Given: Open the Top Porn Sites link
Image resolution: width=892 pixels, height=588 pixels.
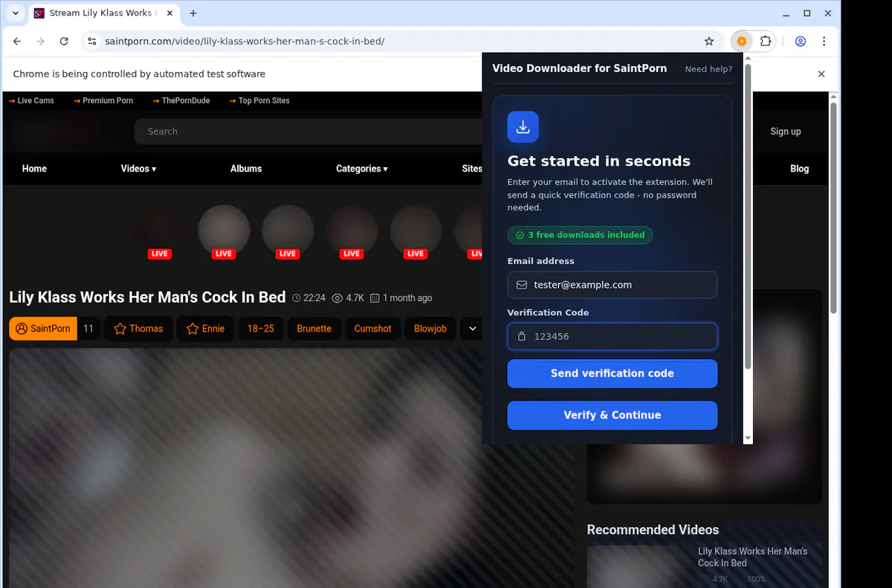Looking at the screenshot, I should (259, 100).
